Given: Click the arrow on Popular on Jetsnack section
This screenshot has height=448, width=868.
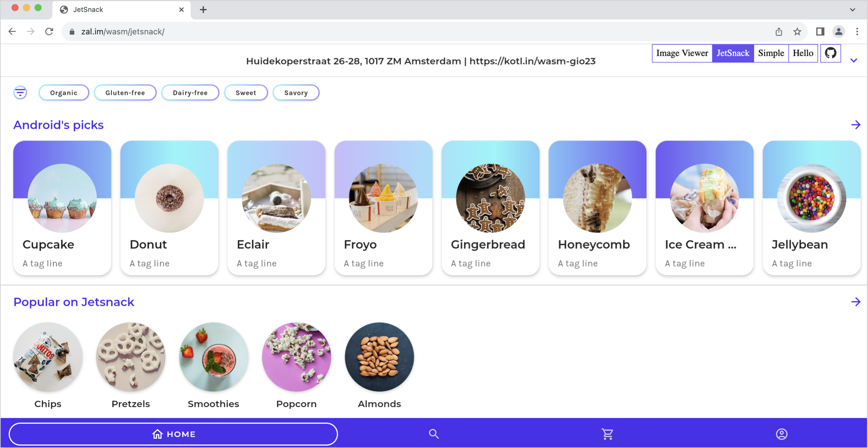Looking at the screenshot, I should [x=856, y=302].
